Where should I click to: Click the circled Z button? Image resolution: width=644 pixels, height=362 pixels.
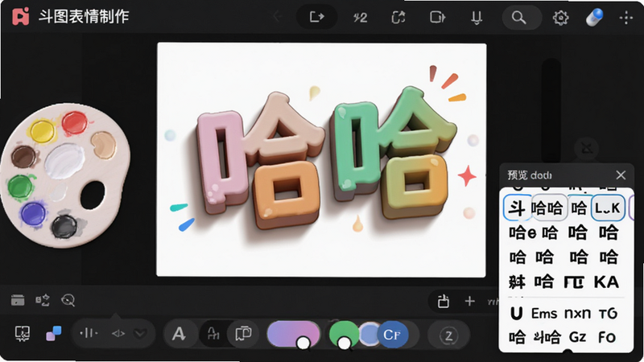click(448, 335)
